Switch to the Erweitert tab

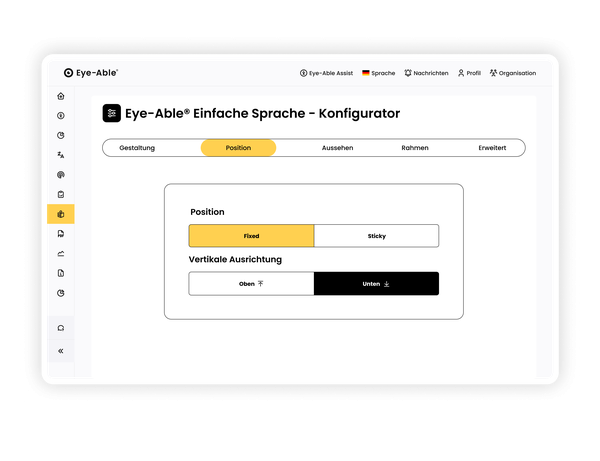(x=492, y=148)
